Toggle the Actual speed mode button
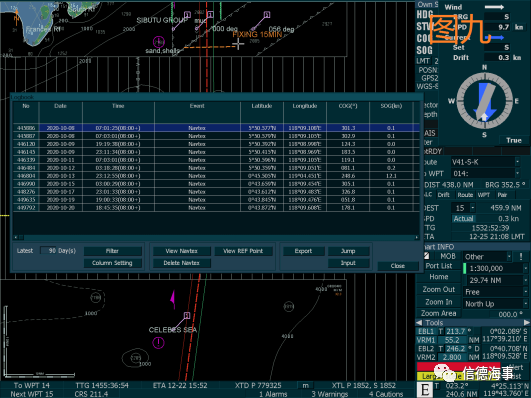Screen dimensions: 531x398 [x=464, y=218]
